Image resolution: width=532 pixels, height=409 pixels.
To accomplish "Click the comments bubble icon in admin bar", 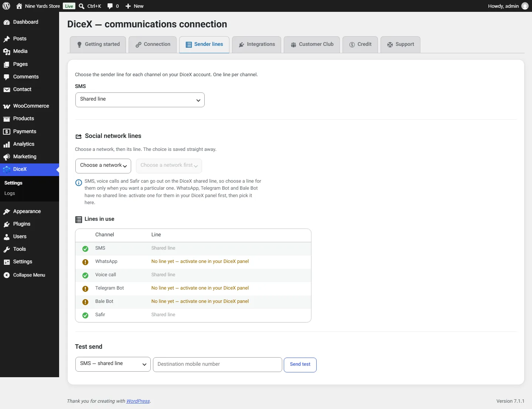I will [110, 6].
